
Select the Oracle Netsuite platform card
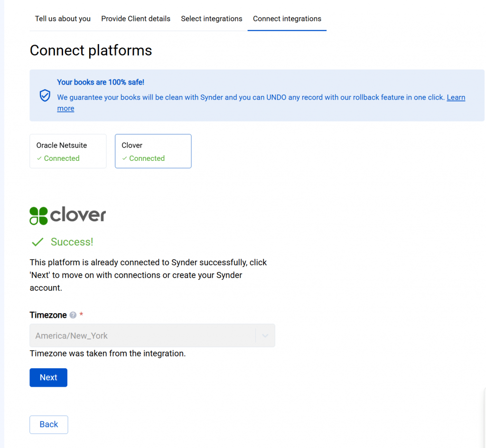tap(68, 151)
